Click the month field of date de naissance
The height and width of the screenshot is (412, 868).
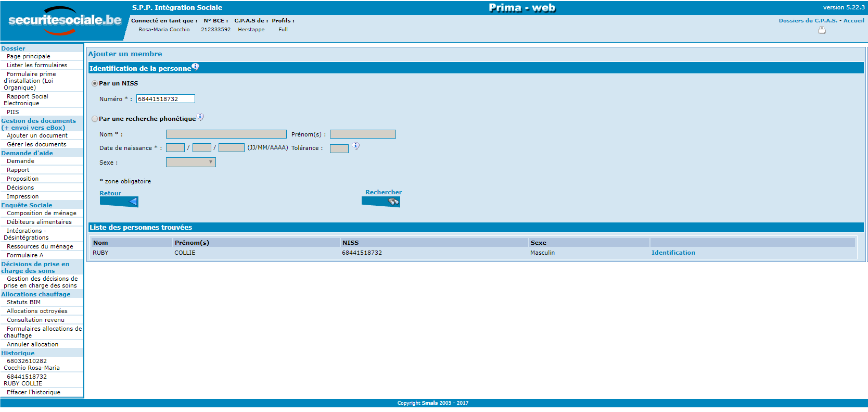pyautogui.click(x=202, y=148)
